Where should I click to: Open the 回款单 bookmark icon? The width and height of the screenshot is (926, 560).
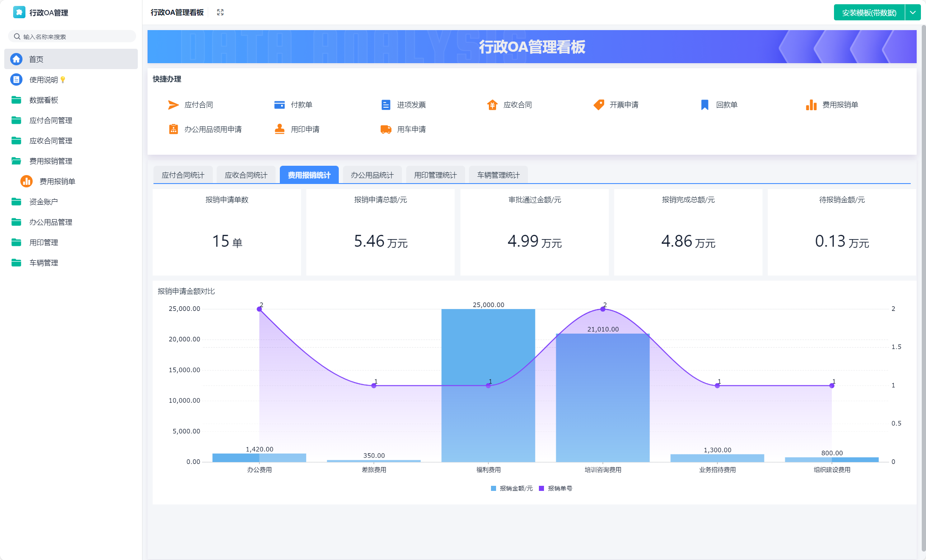(x=705, y=105)
